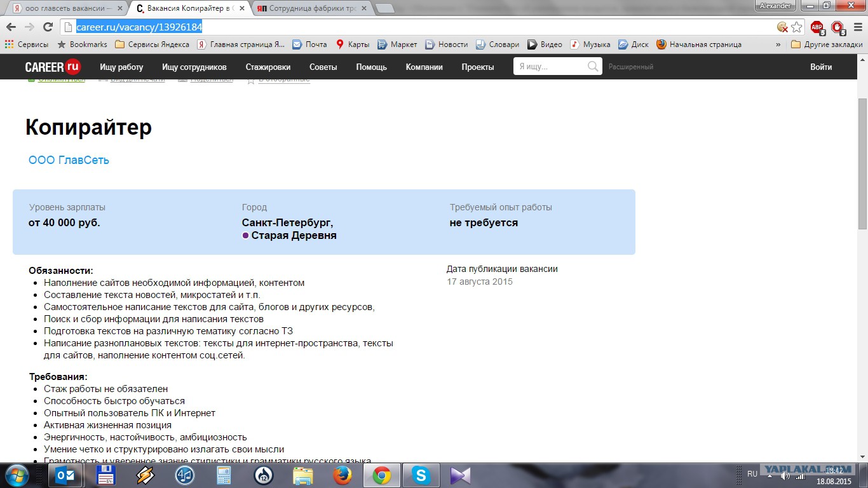Image resolution: width=868 pixels, height=488 pixels.
Task: Open the Видео bookmark
Action: pos(545,44)
